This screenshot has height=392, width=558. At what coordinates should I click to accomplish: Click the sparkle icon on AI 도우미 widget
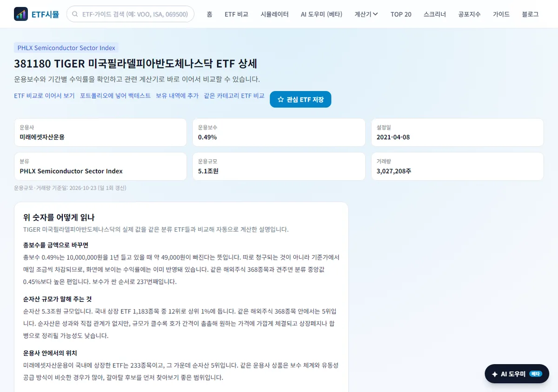point(494,374)
